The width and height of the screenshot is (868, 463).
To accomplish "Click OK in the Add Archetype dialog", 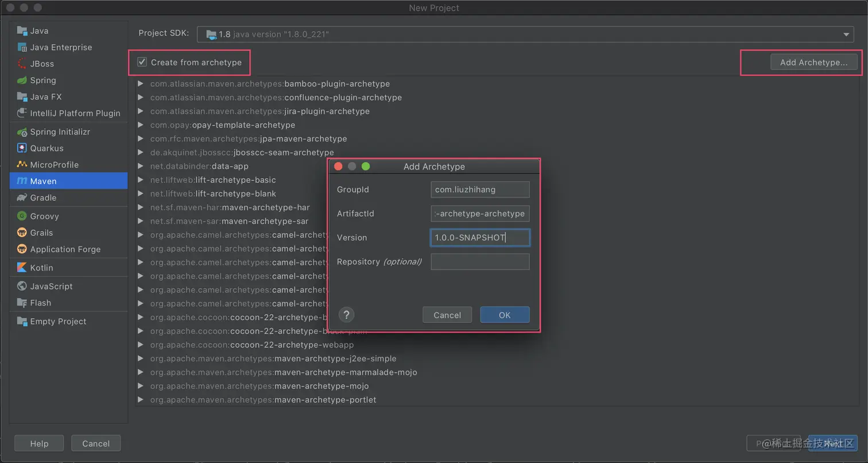I will (505, 315).
